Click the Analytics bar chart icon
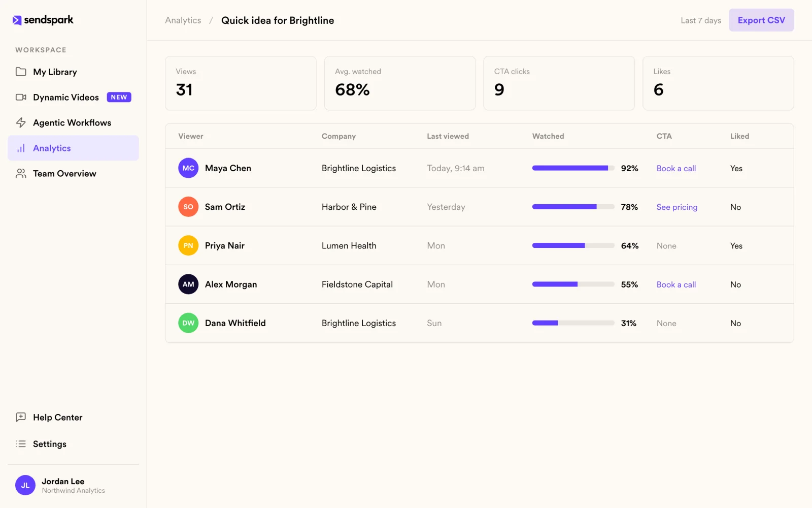 point(21,148)
